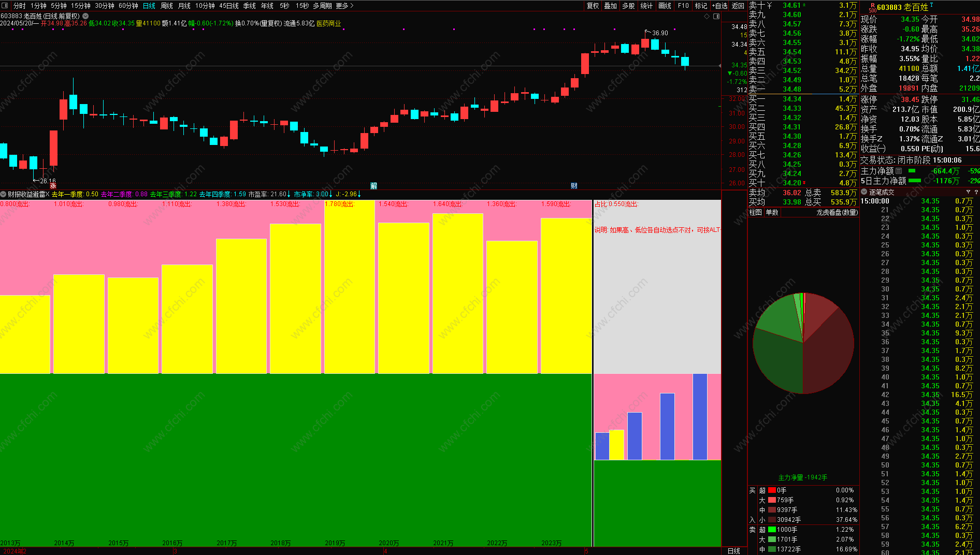Expand the 更多 periods menu

[345, 6]
